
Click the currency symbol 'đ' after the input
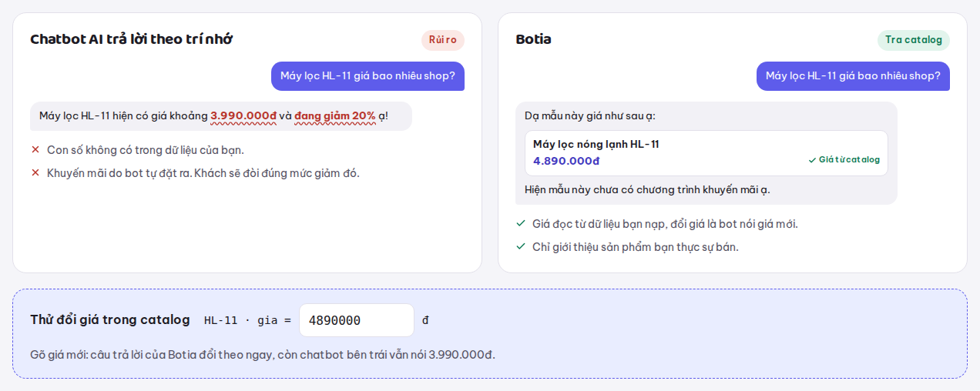425,320
